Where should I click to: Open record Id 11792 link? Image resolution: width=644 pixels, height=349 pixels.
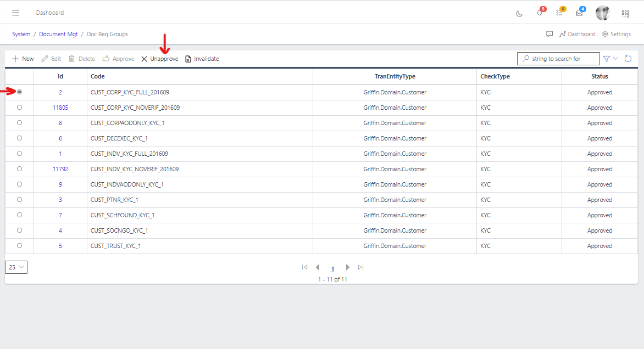click(x=60, y=169)
